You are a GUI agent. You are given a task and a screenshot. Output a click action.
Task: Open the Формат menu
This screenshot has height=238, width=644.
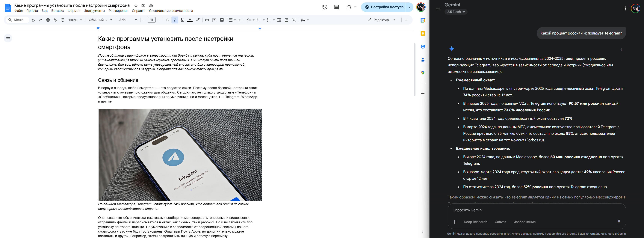(74, 11)
